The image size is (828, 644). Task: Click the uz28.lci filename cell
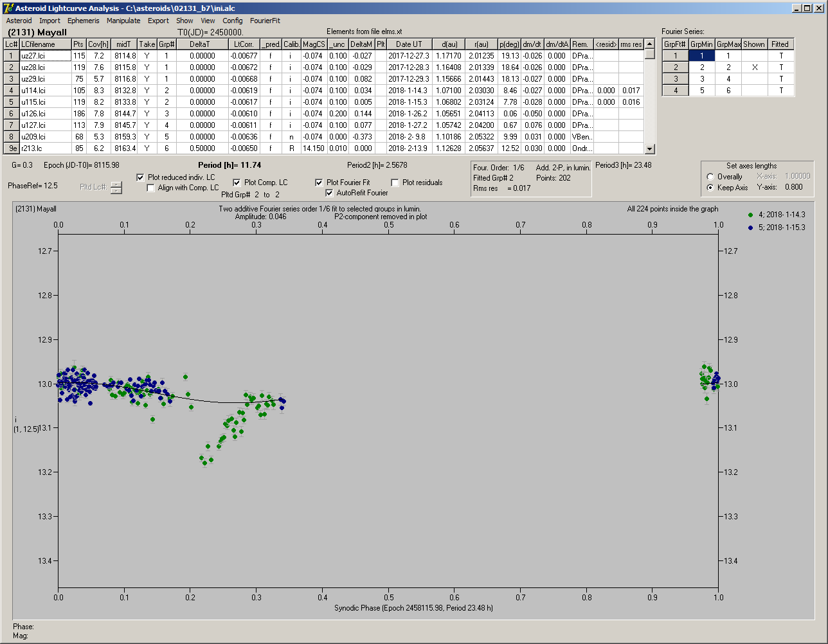point(45,67)
